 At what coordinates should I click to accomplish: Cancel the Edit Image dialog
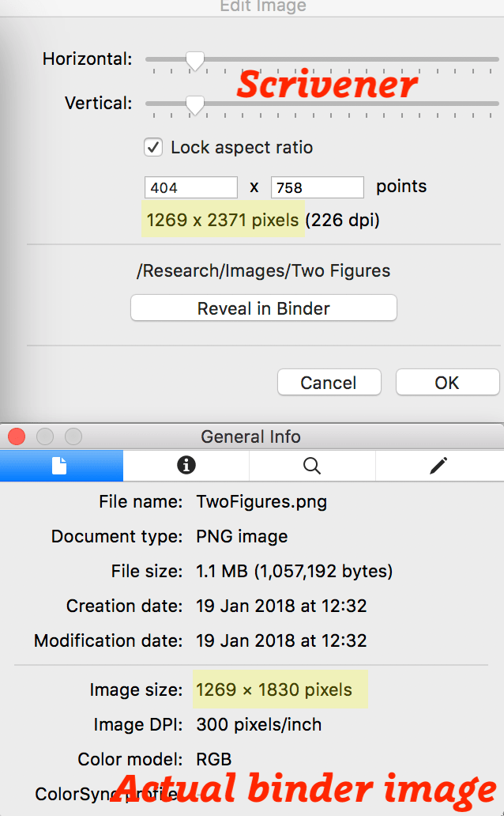pyautogui.click(x=329, y=383)
